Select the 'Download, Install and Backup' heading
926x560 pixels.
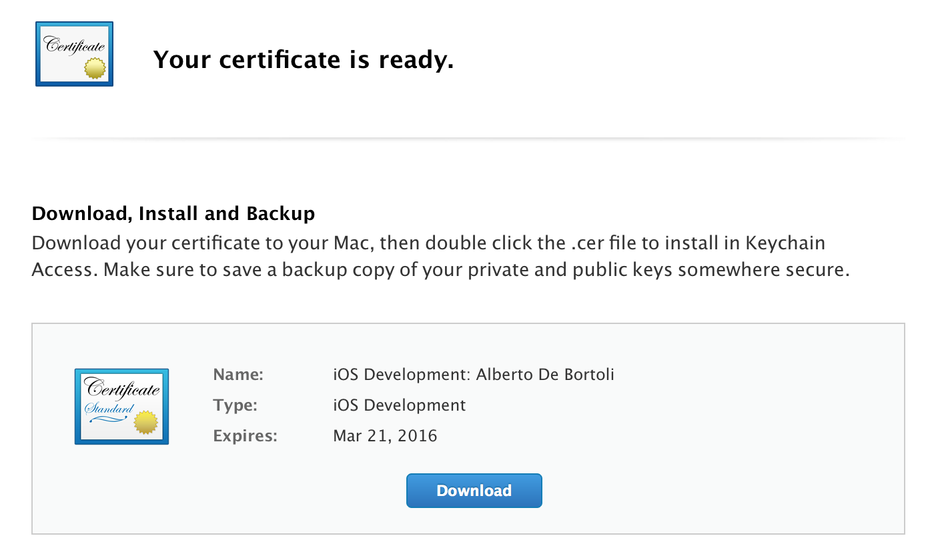[173, 213]
